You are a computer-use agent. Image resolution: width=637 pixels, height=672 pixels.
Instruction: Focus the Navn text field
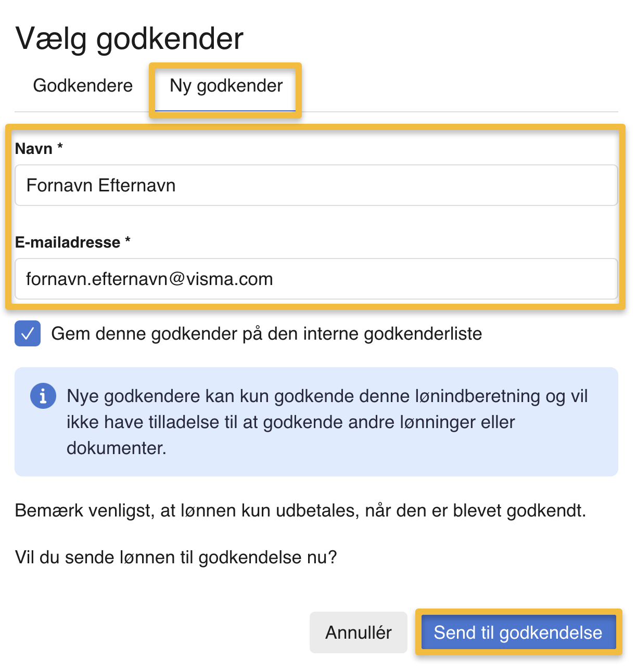point(316,186)
